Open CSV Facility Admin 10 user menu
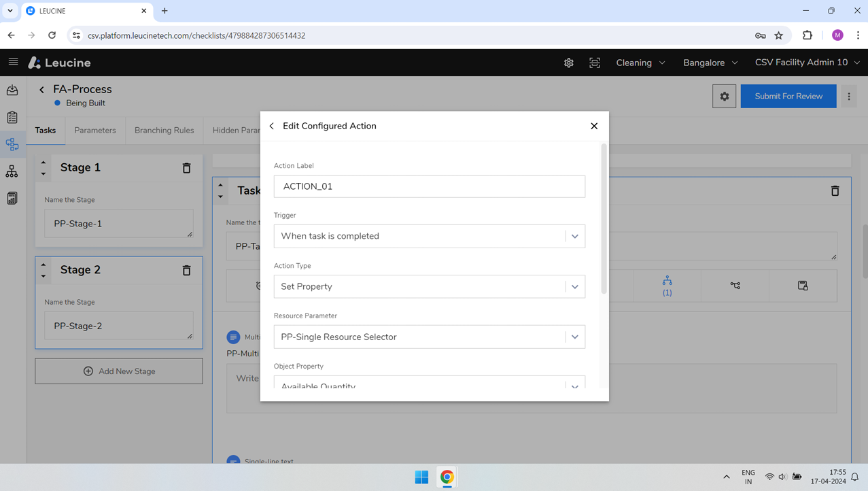Image resolution: width=868 pixels, height=491 pixels. pyautogui.click(x=808, y=63)
